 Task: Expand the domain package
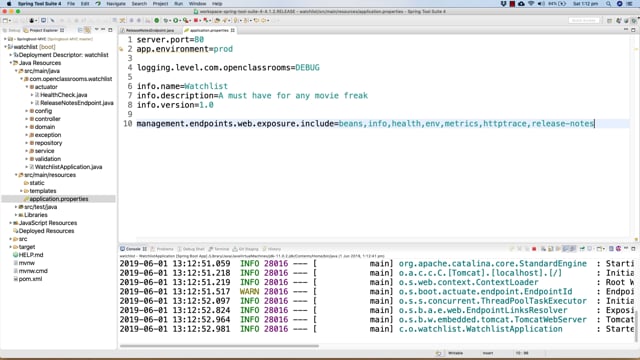pyautogui.click(x=27, y=127)
